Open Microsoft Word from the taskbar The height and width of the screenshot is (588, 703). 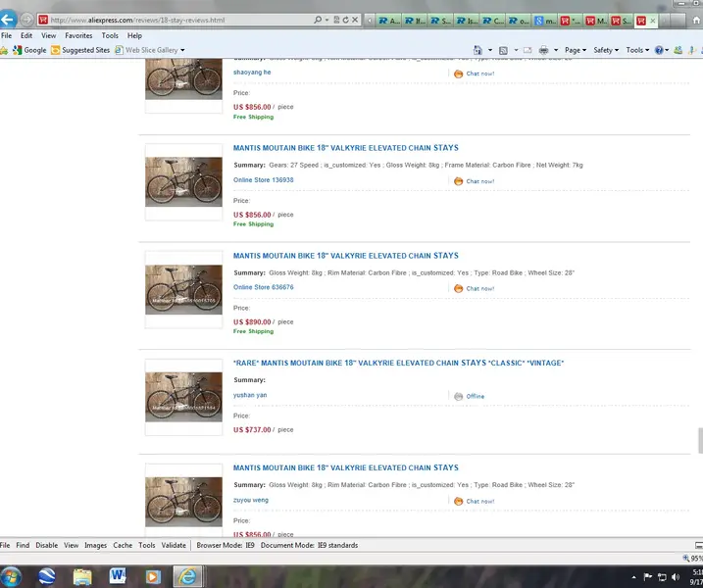click(117, 574)
